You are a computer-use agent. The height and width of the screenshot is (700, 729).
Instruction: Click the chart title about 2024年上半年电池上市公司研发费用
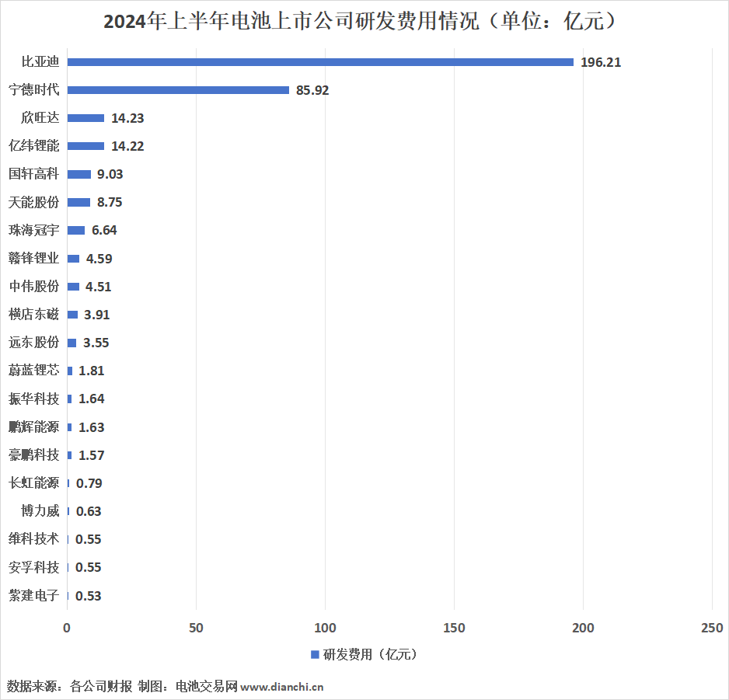click(x=361, y=22)
